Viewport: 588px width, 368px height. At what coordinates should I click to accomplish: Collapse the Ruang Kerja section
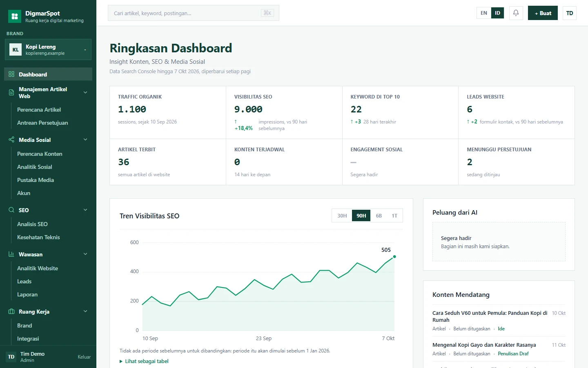point(85,312)
